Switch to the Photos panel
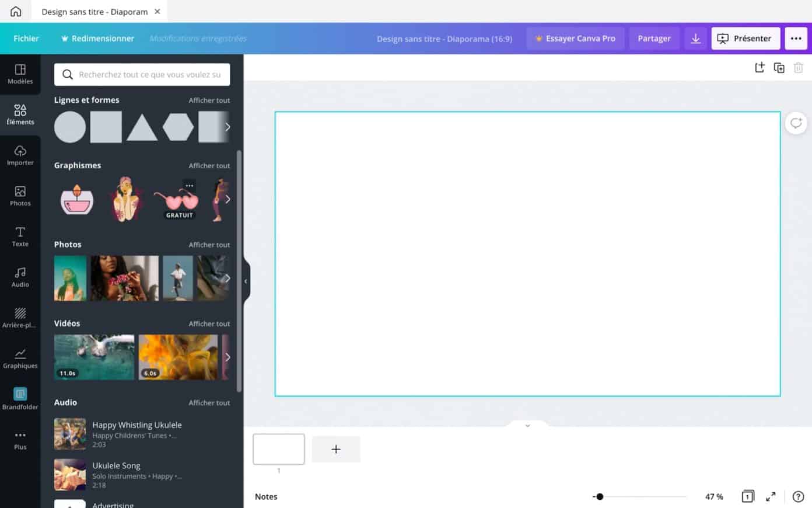 point(20,196)
